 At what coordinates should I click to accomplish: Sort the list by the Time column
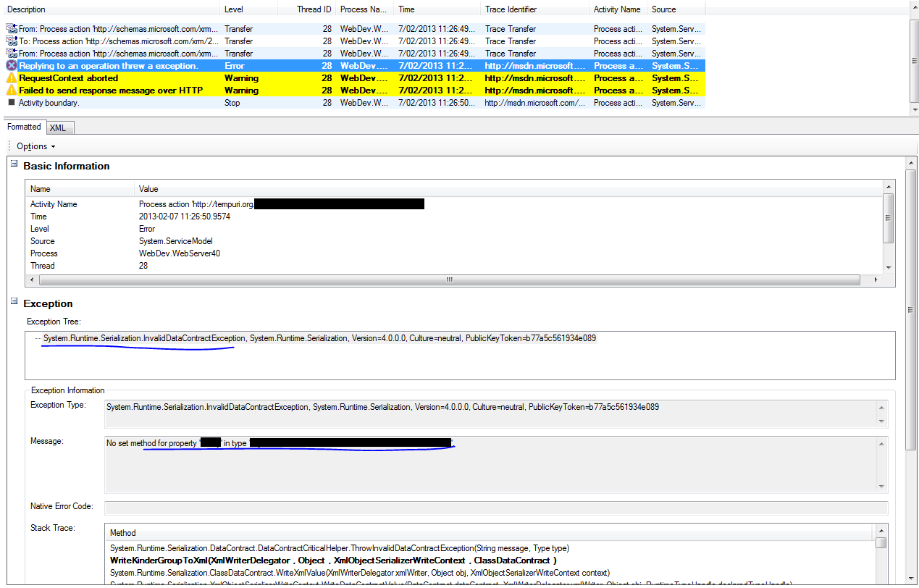click(435, 9)
